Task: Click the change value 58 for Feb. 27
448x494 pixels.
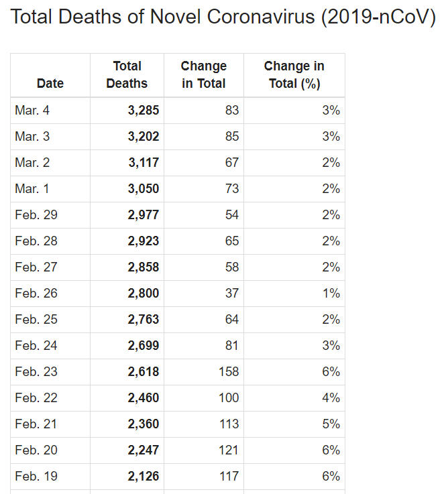Action: click(x=232, y=267)
